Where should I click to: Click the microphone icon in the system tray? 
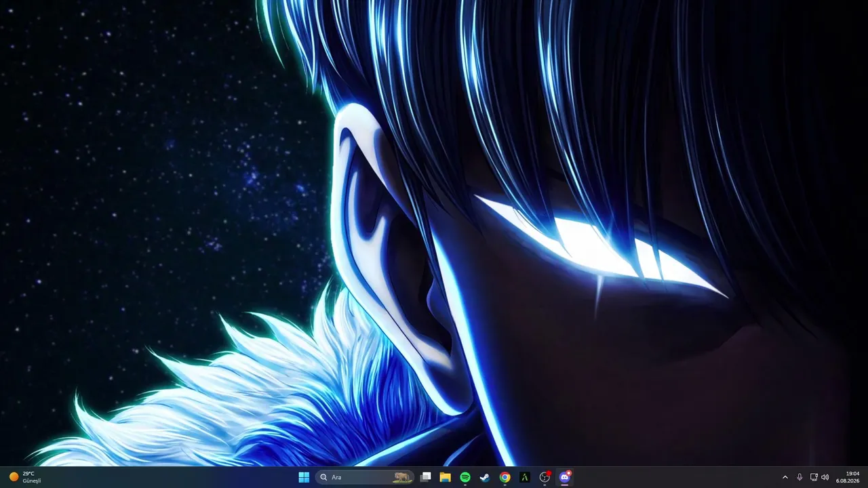point(800,477)
